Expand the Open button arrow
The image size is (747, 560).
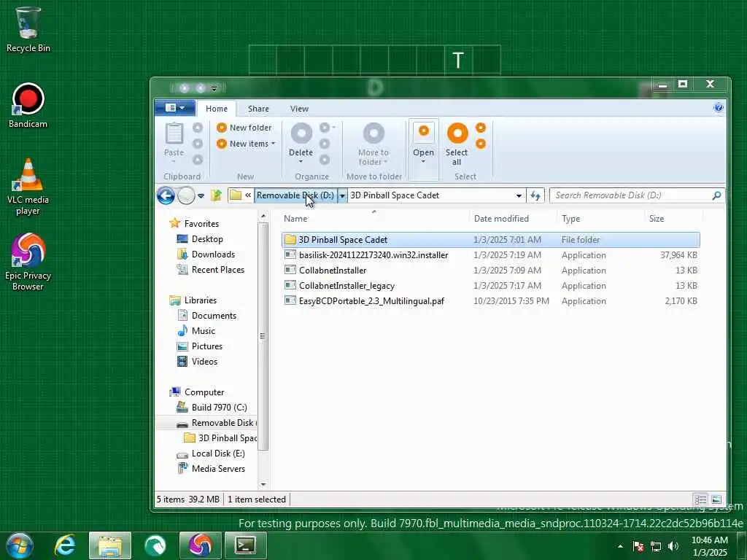424,161
